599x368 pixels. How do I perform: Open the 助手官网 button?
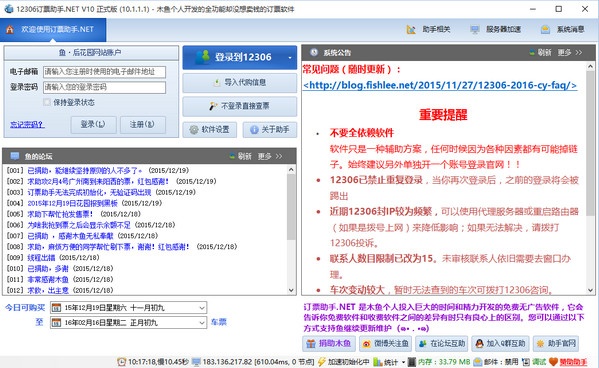(x=556, y=344)
